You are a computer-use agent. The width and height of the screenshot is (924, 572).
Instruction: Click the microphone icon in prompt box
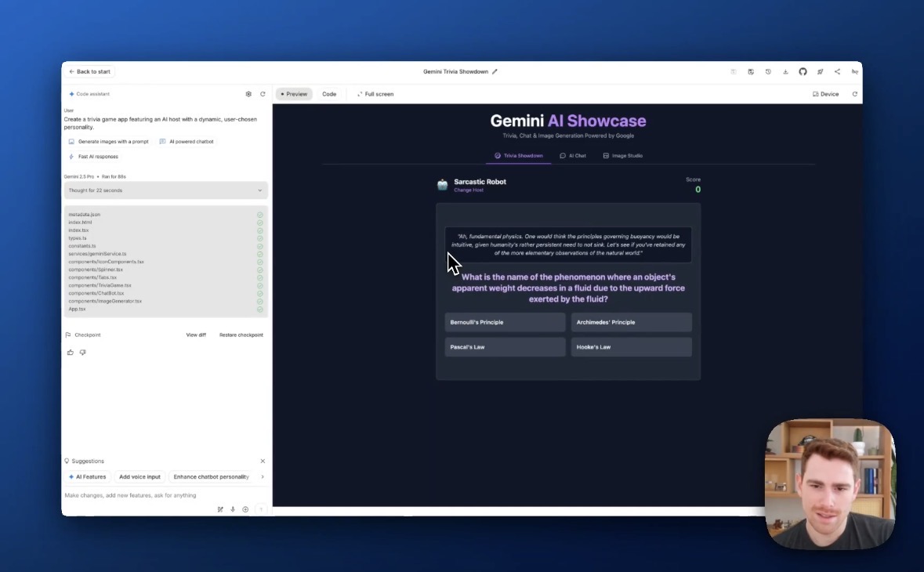(233, 509)
